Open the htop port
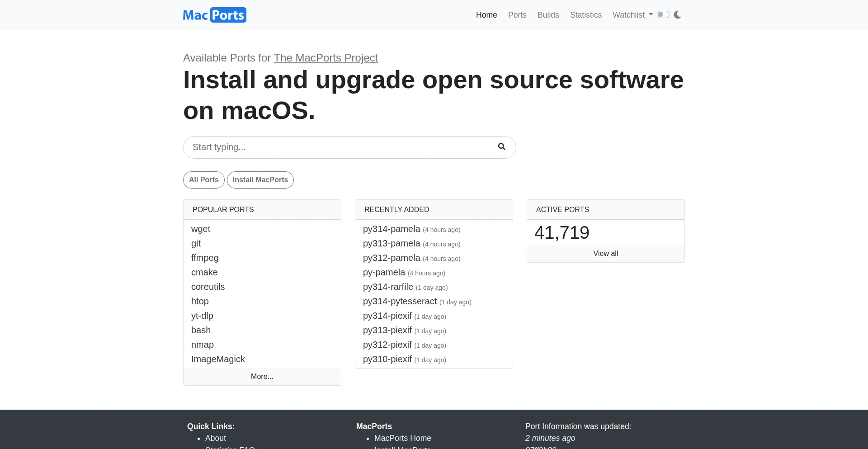 click(200, 301)
